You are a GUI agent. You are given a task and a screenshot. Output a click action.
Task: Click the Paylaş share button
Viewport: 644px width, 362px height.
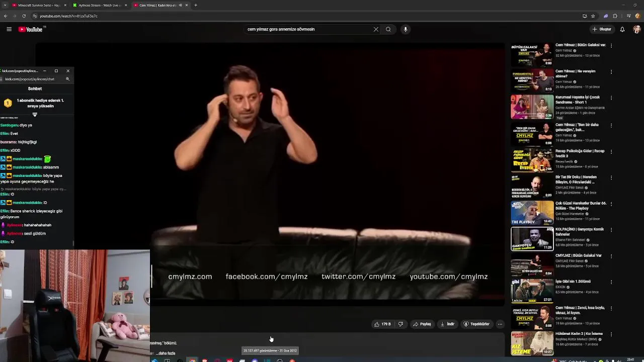coord(422,324)
